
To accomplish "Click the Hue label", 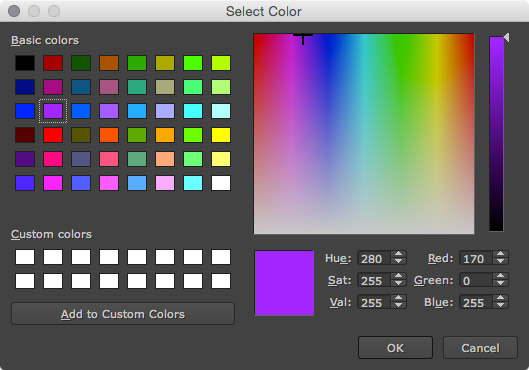I will pos(338,258).
